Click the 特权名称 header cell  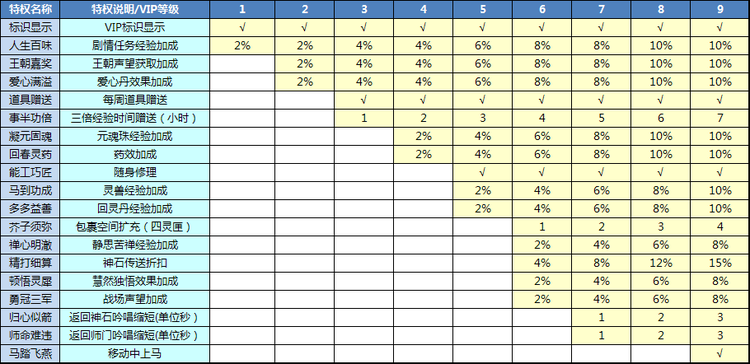click(31, 9)
